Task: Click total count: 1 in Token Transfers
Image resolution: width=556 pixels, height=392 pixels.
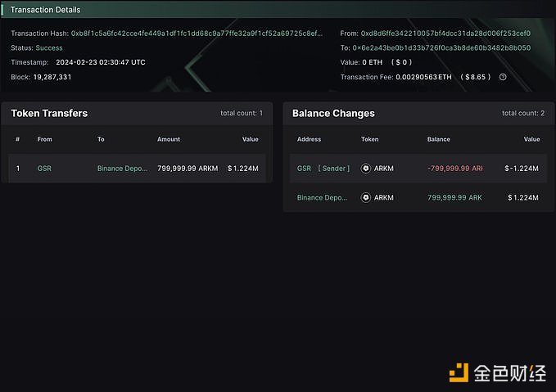Action: [242, 113]
